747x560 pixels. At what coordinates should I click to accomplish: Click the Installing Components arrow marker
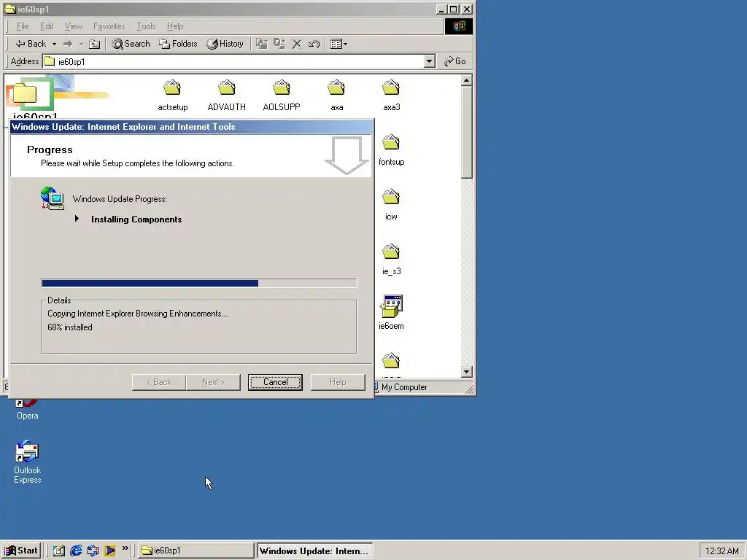pos(77,219)
